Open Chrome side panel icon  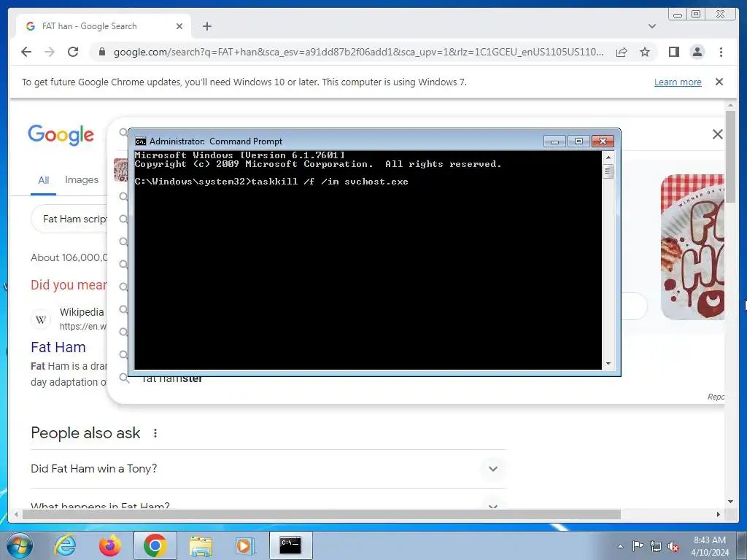click(673, 52)
